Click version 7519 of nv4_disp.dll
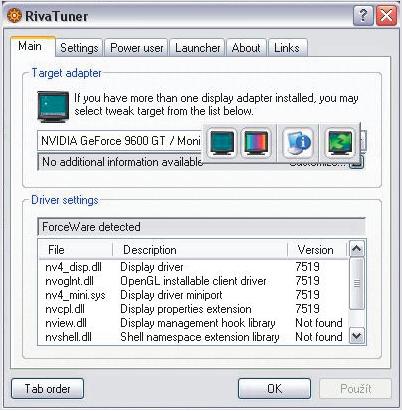Screen dimensions: 402x411 click(307, 267)
